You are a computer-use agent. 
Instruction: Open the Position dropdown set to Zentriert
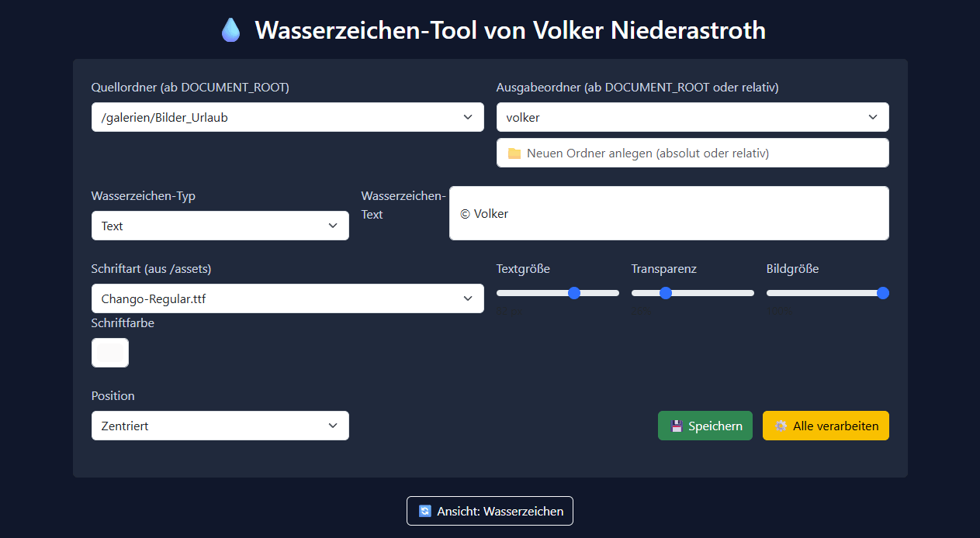[x=220, y=426]
